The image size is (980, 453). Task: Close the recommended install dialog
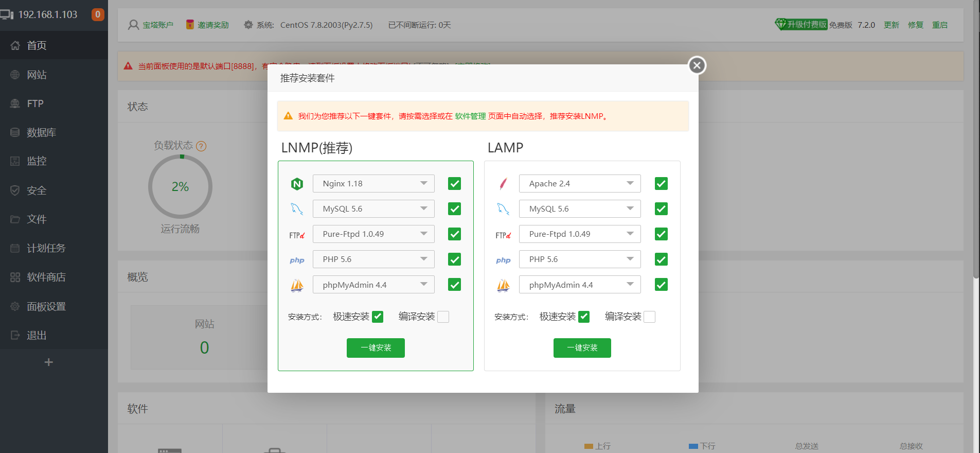click(697, 65)
